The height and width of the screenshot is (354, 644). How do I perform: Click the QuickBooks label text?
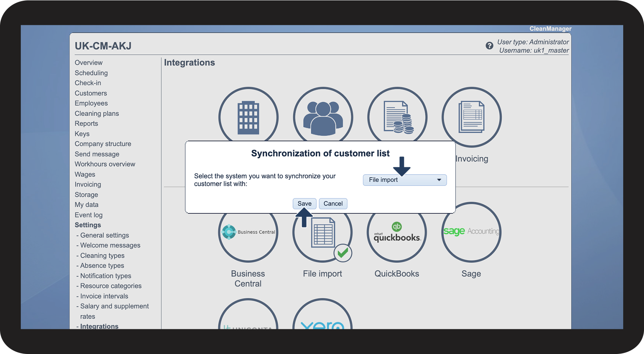pyautogui.click(x=397, y=273)
